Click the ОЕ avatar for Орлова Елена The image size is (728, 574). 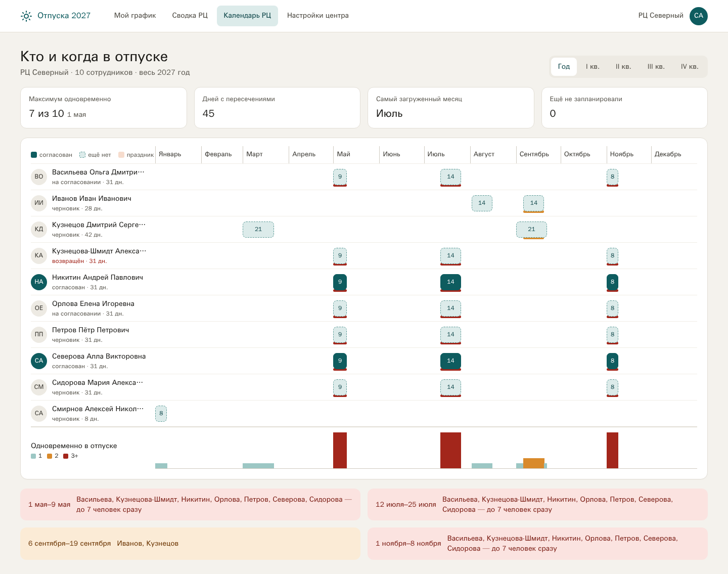click(x=39, y=308)
